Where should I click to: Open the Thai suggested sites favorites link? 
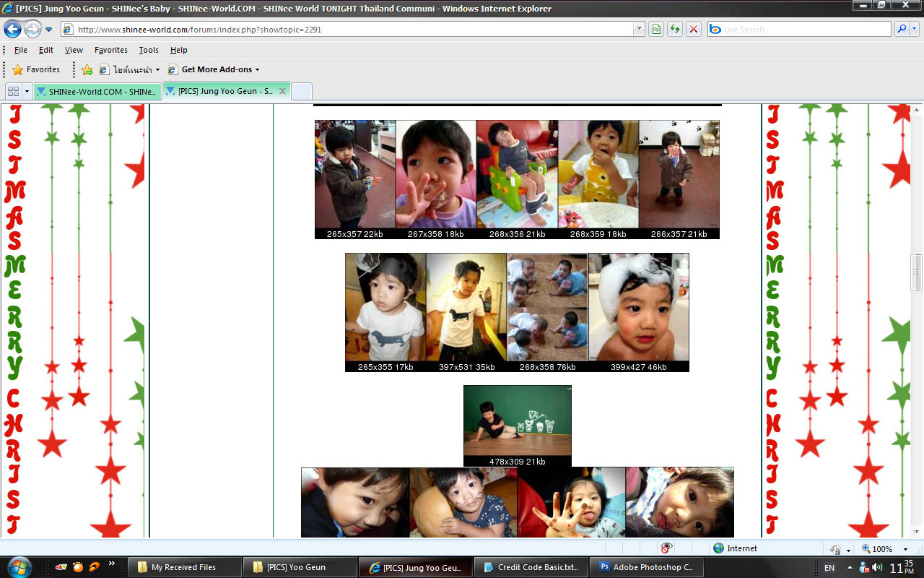[129, 69]
